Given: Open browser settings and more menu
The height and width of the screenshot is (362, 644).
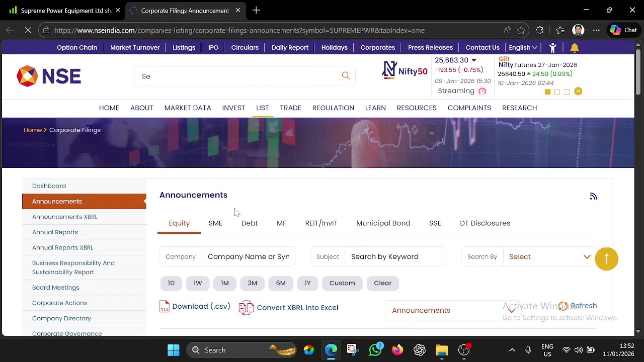Looking at the screenshot, I should click(596, 30).
